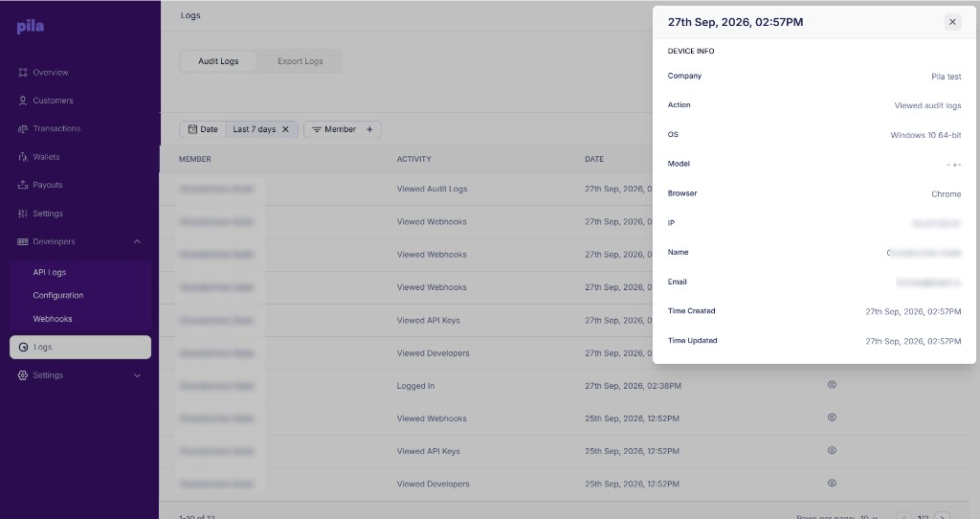Open the Member filter button
Screen dimensions: 980x519
point(343,129)
